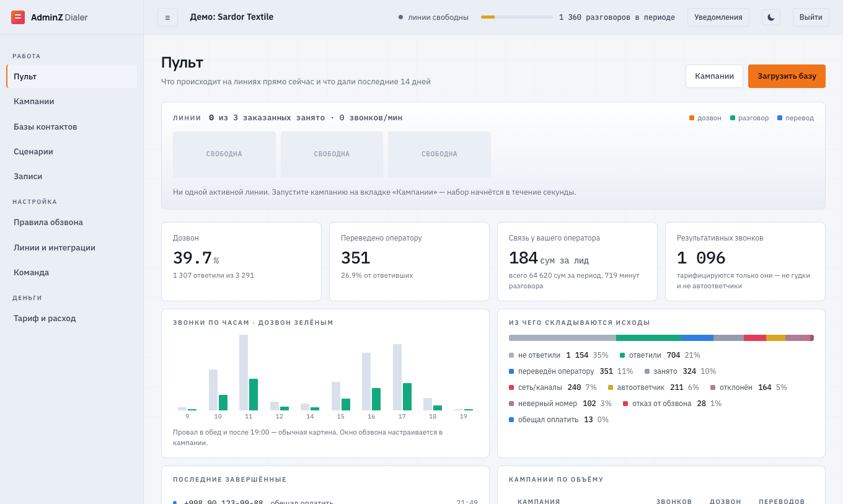Click the orange 'дозвон' legend swatch
Image resolution: width=843 pixels, height=504 pixels.
692,118
